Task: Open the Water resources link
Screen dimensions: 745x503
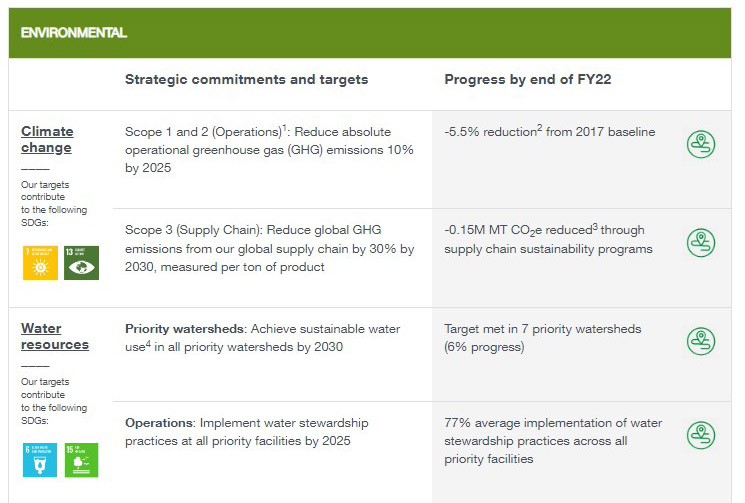Action: pos(55,336)
